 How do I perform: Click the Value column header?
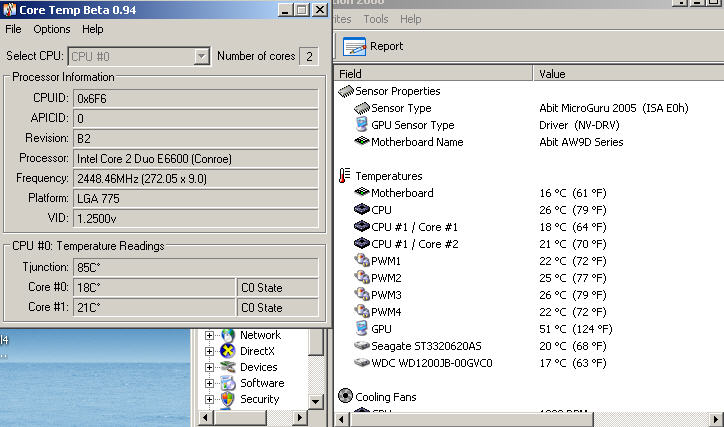point(628,73)
